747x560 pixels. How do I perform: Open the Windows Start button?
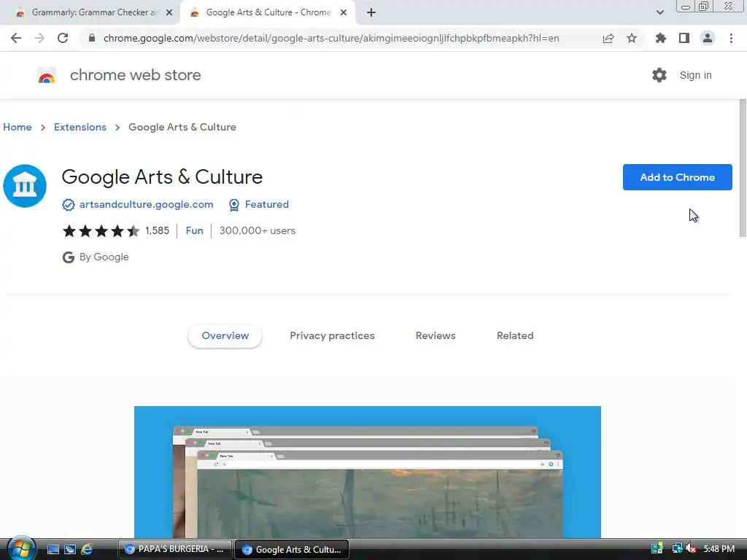[x=21, y=548]
